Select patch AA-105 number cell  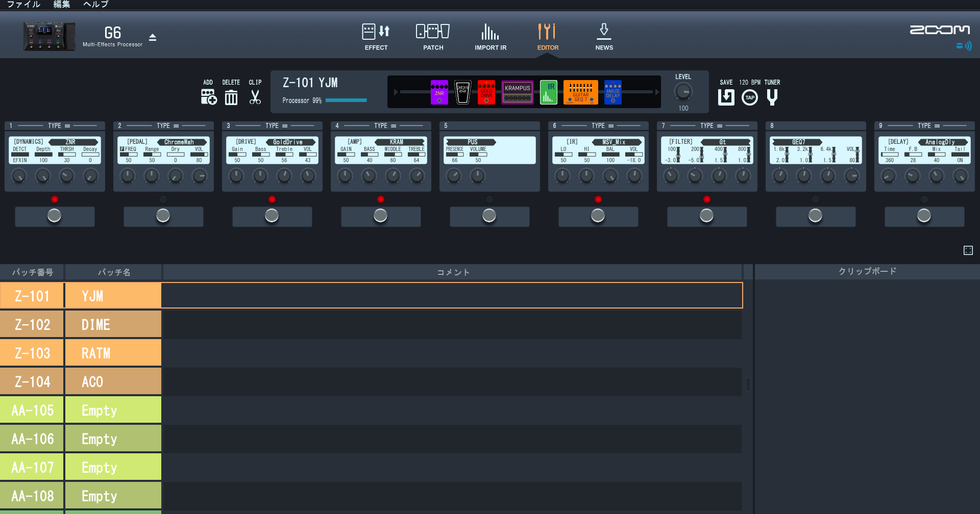(32, 410)
